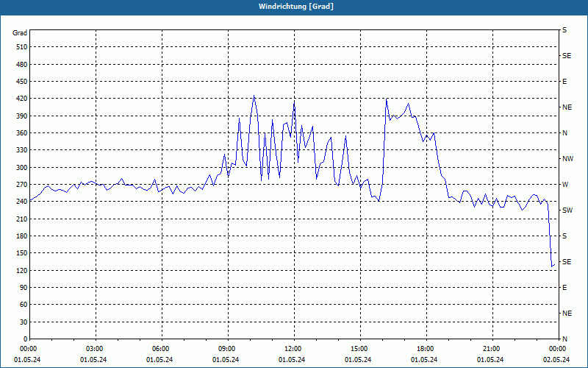
Task: Click the 03:00 time label
Action: pos(94,349)
